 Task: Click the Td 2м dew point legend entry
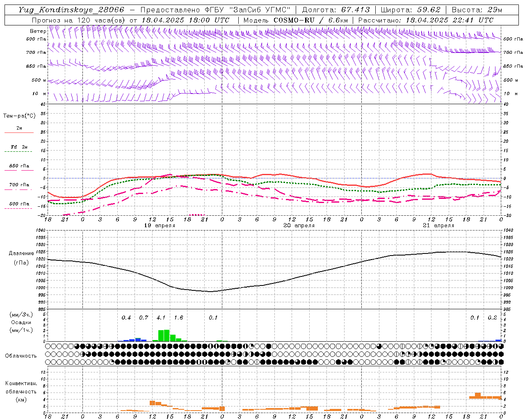tap(19, 147)
